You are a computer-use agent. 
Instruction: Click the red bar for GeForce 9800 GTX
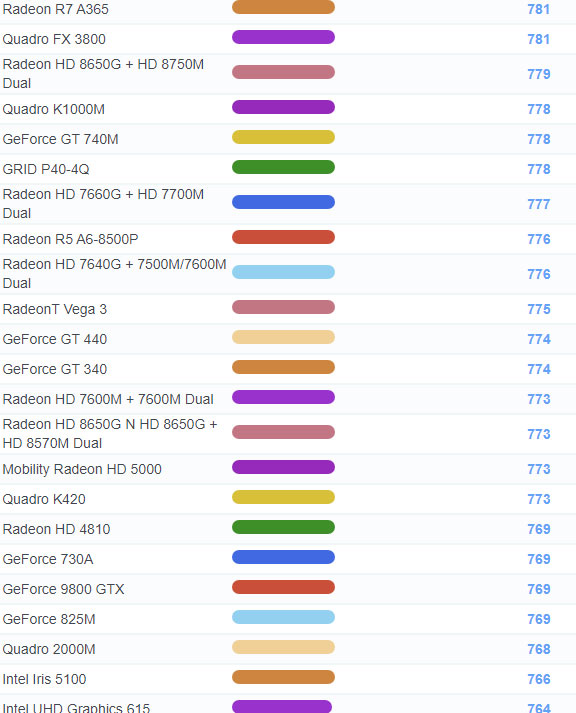click(283, 587)
